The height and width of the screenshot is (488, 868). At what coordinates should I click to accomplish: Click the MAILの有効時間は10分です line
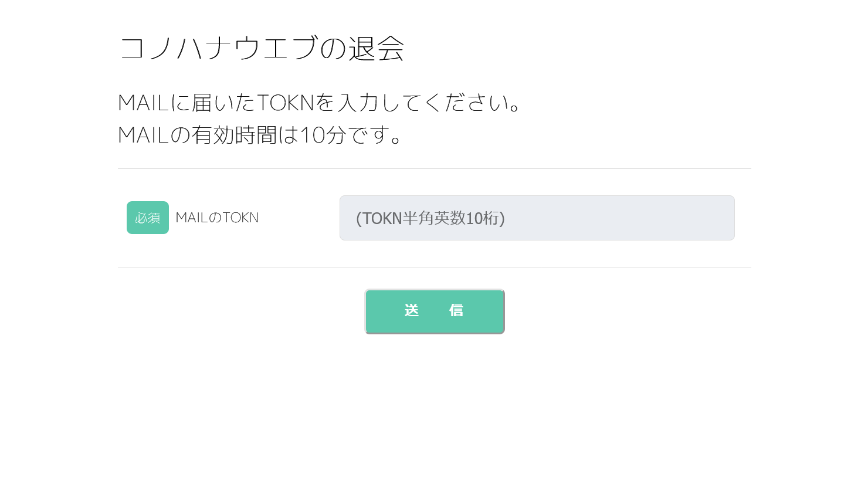(x=260, y=135)
